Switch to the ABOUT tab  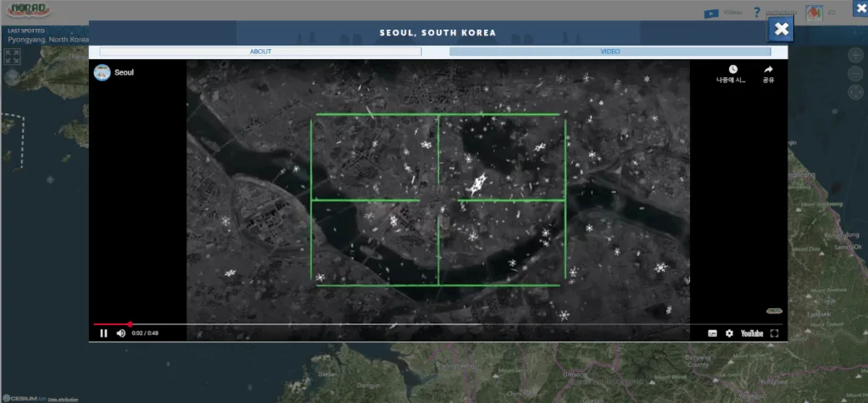(260, 52)
